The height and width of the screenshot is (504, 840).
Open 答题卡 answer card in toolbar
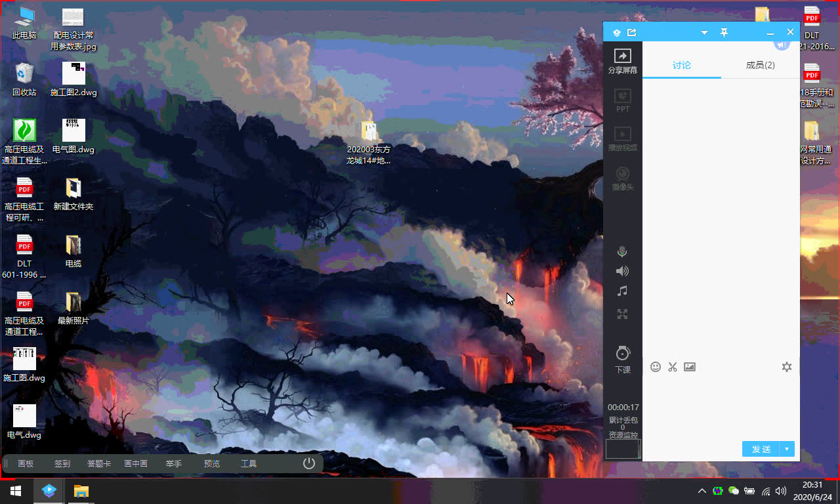click(99, 463)
